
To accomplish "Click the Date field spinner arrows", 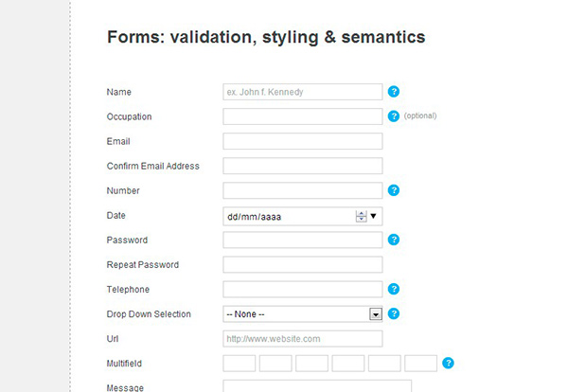I will click(362, 216).
